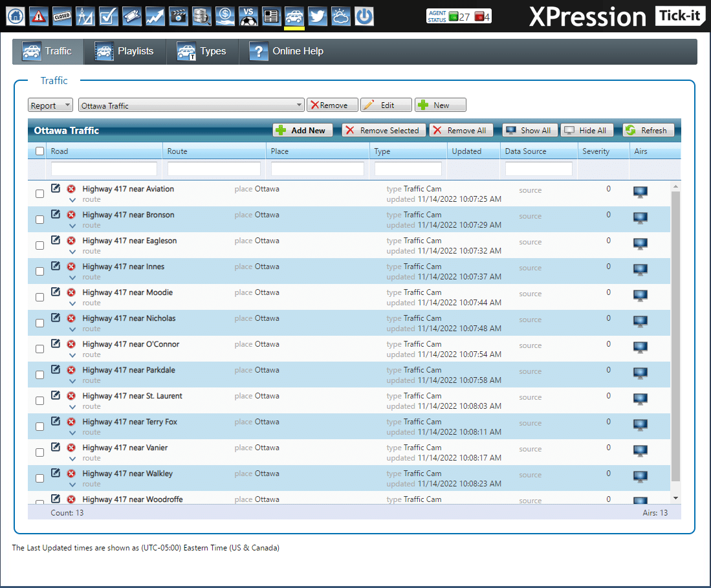This screenshot has height=588, width=711.
Task: Switch to the Types tab
Action: click(x=202, y=51)
